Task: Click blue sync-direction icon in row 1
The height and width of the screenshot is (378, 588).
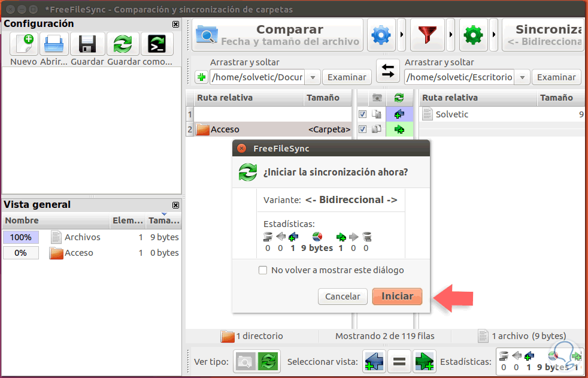Action: [x=399, y=114]
